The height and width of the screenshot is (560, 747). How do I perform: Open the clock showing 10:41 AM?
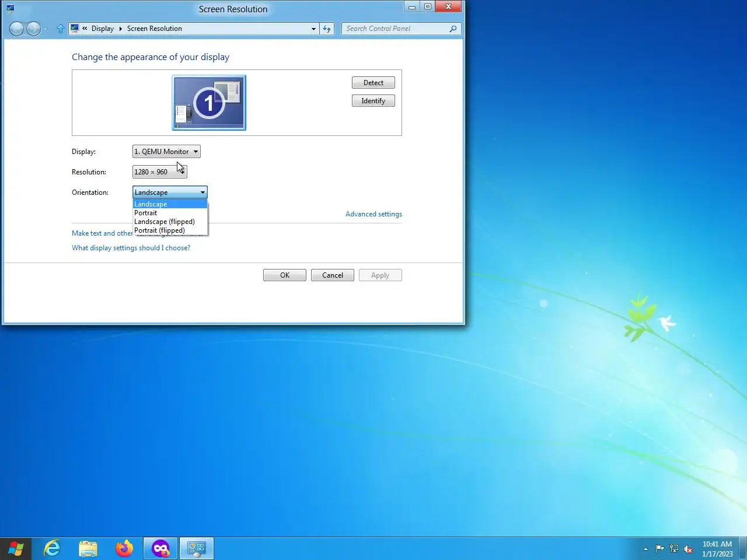717,549
